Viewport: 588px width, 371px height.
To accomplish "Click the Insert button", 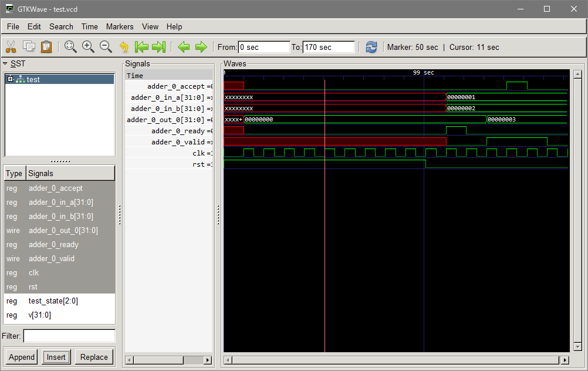I will click(56, 357).
